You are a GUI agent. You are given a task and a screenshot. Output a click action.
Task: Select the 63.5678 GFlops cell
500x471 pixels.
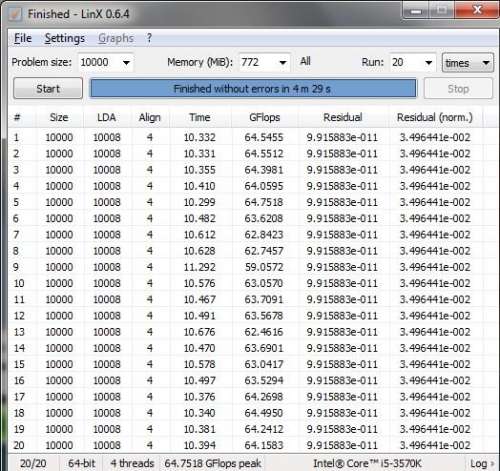[264, 316]
